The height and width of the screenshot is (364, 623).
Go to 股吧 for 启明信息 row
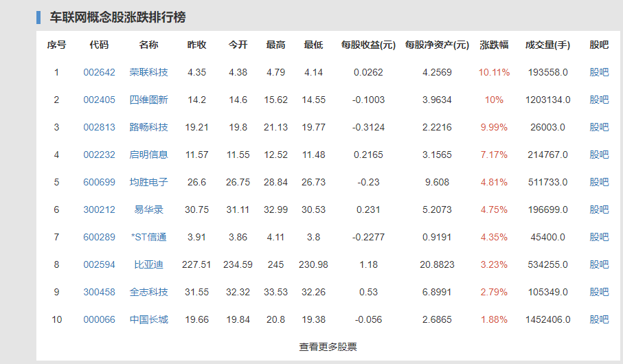point(599,155)
